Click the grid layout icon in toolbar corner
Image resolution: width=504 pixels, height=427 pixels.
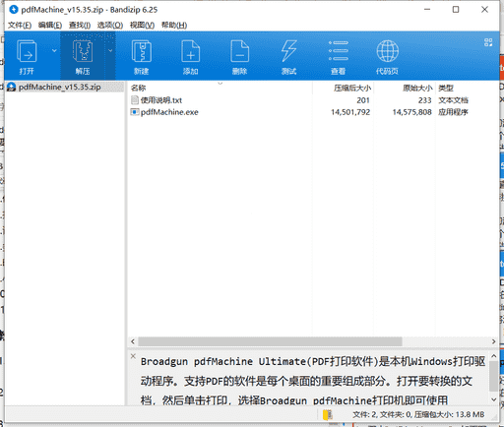[488, 42]
